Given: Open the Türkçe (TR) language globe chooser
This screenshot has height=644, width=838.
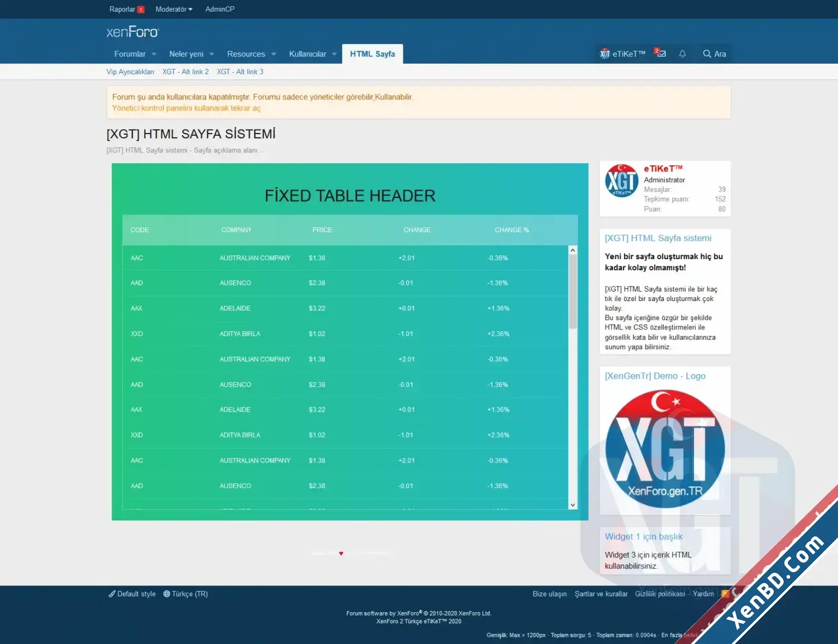Looking at the screenshot, I should [x=185, y=594].
